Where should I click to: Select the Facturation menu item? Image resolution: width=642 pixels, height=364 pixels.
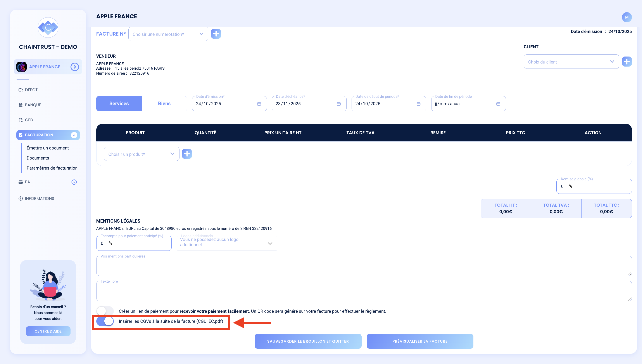[48, 135]
